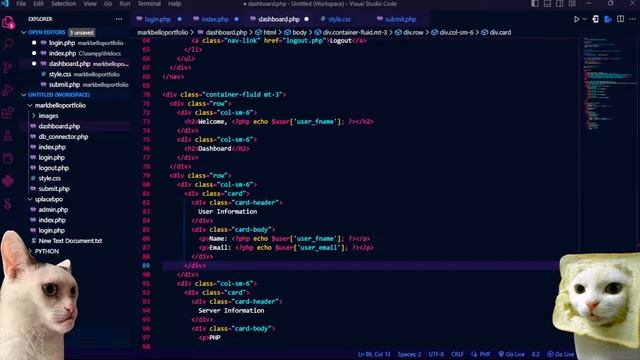Select submit.php in Open Editors list

tap(64, 85)
